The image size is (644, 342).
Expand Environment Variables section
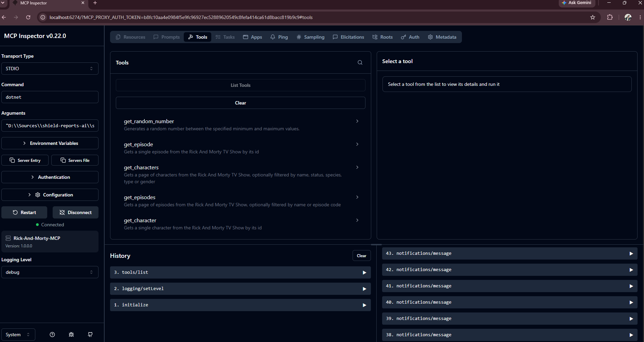pos(50,143)
